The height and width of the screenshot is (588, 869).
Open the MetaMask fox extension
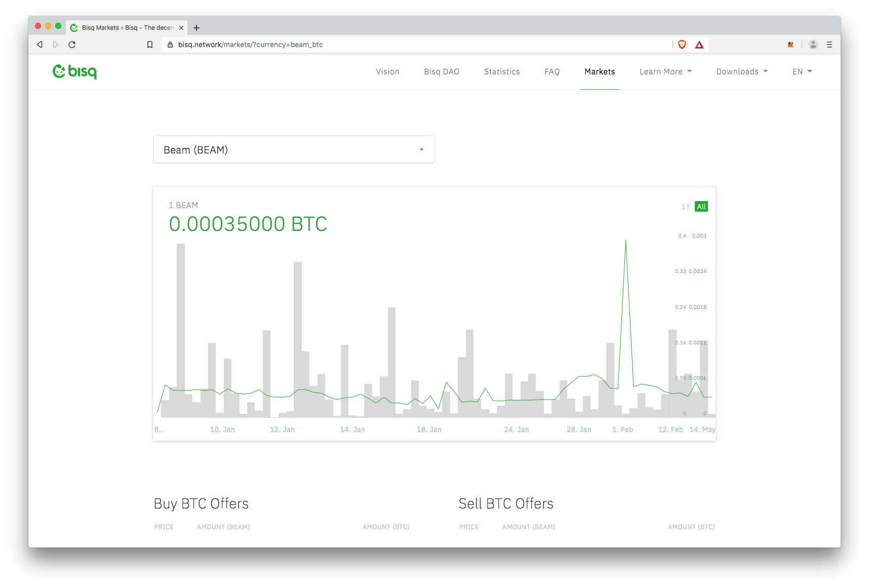click(x=791, y=45)
